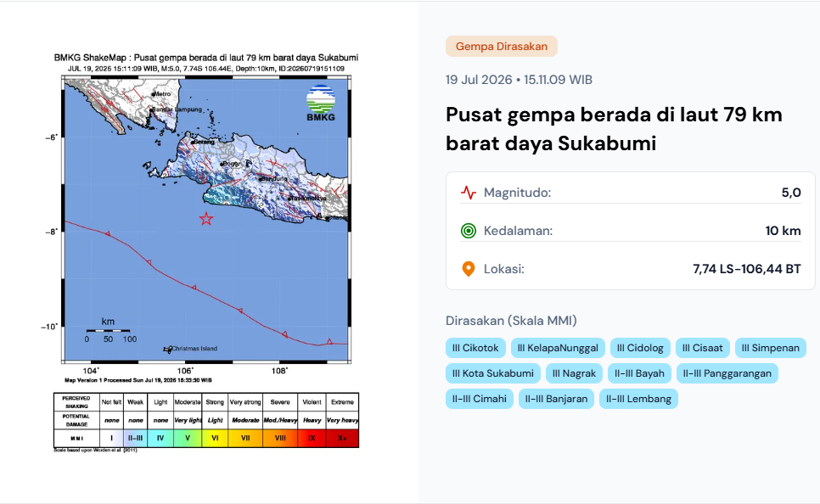The image size is (820, 504).
Task: Click the II-III Bayah chip
Action: point(639,373)
